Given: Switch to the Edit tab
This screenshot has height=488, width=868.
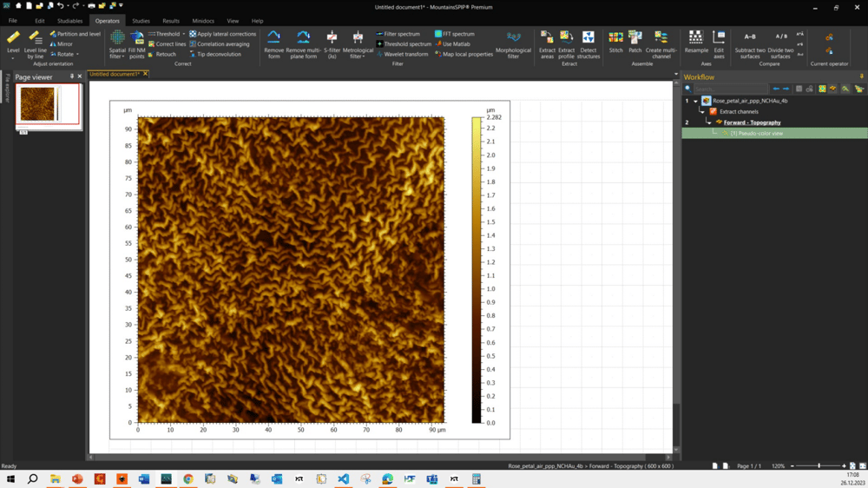Looking at the screenshot, I should pyautogui.click(x=40, y=21).
